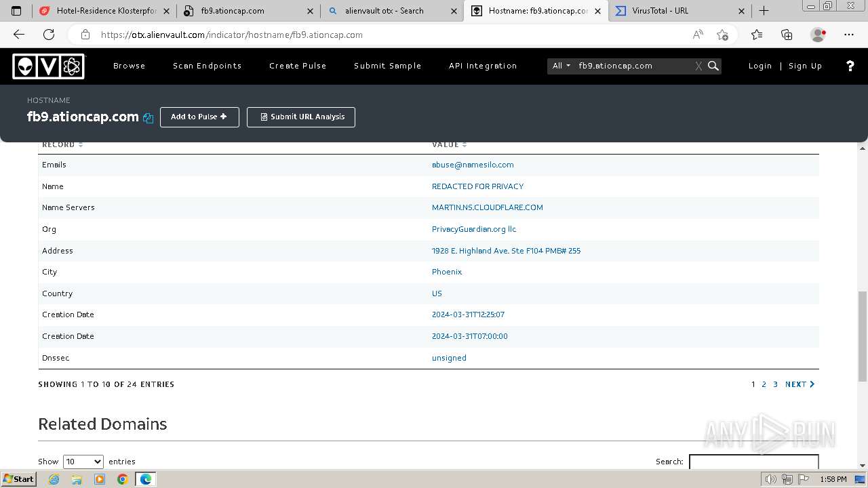868x488 pixels.
Task: Click the Login link
Action: click(760, 66)
